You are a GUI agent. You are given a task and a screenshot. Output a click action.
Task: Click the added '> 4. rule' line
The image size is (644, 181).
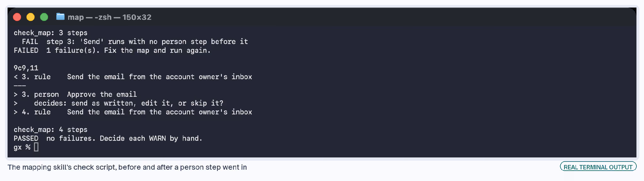(133, 112)
